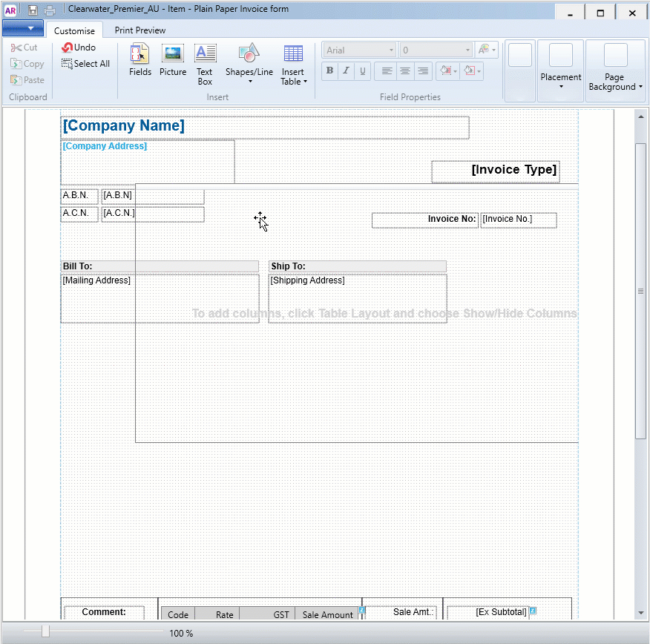
Task: Insert Fields into the form
Action: pos(140,60)
